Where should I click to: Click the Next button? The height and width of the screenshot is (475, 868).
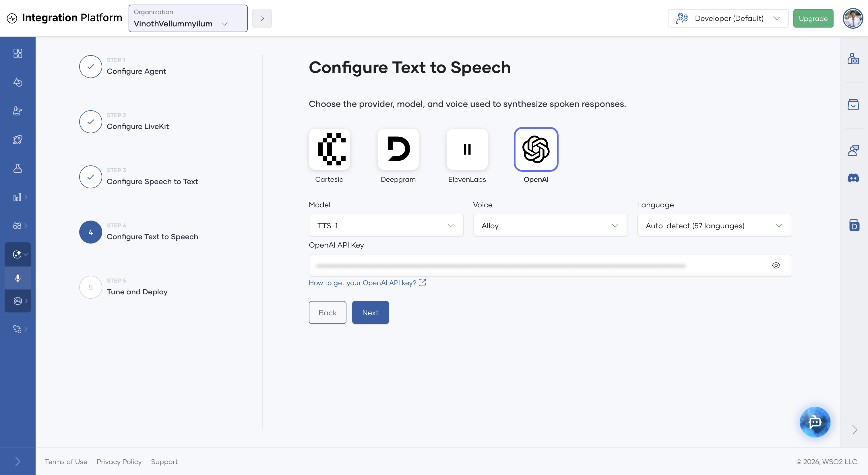pyautogui.click(x=370, y=312)
